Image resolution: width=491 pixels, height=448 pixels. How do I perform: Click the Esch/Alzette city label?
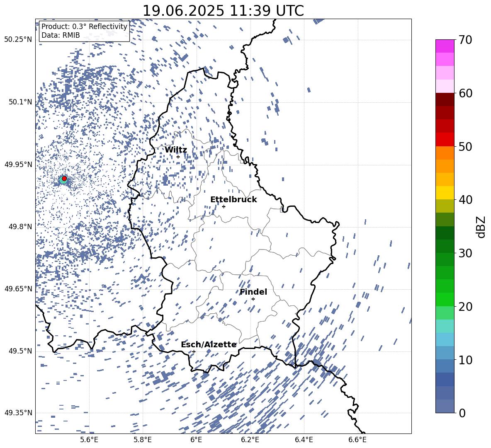pos(209,344)
